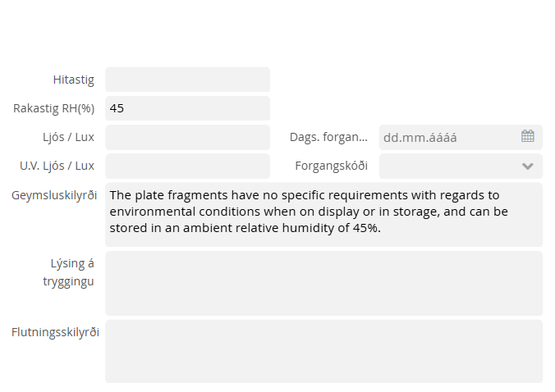Click the dd.mm.áááá date field

click(x=447, y=137)
